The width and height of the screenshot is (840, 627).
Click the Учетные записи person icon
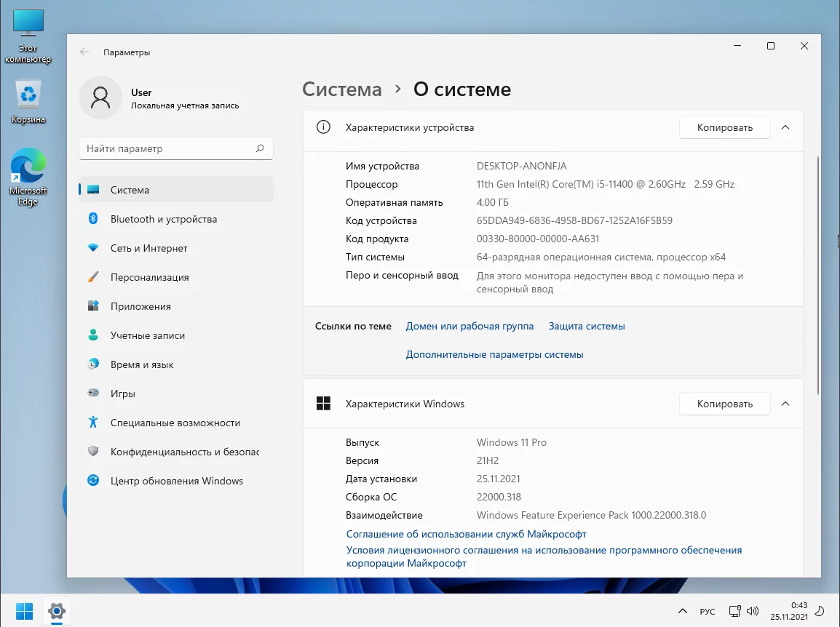point(93,335)
